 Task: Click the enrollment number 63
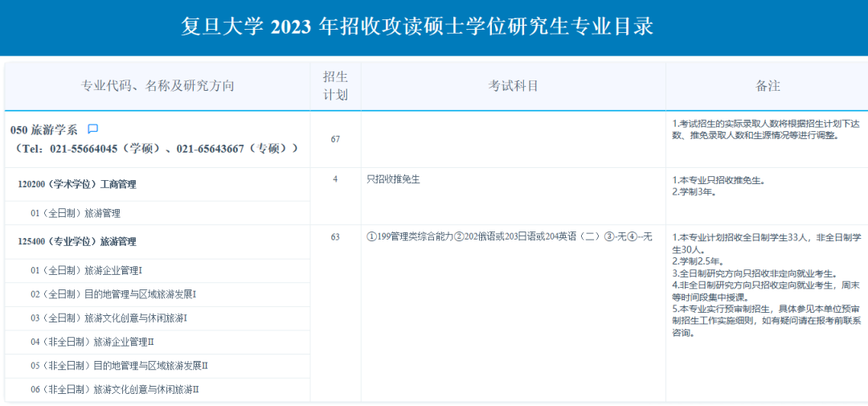click(335, 236)
